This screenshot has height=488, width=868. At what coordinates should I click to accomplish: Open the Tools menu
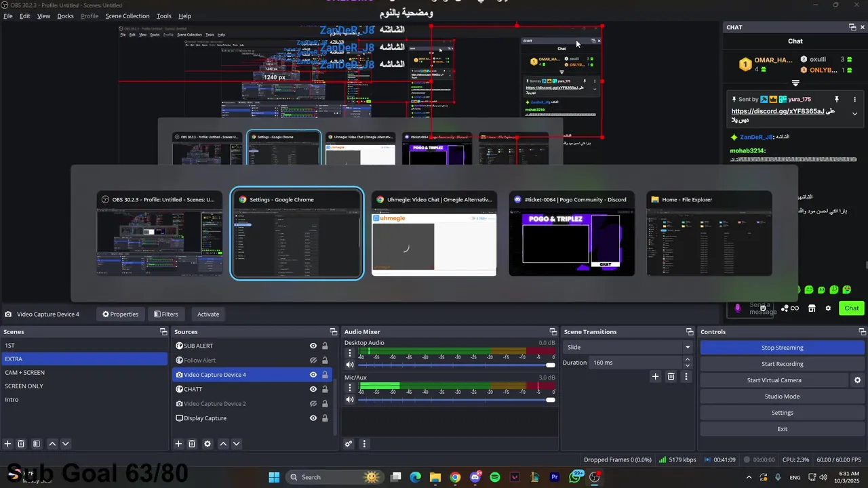tap(164, 16)
